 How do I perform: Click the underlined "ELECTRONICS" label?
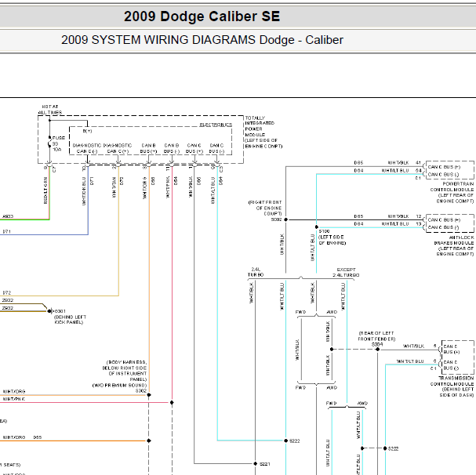216,125
